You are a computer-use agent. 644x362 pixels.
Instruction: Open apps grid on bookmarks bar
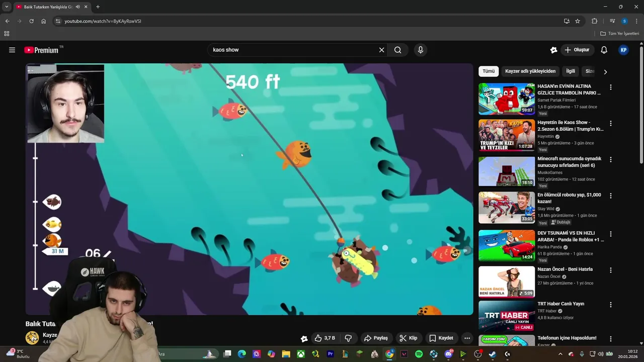[7, 34]
